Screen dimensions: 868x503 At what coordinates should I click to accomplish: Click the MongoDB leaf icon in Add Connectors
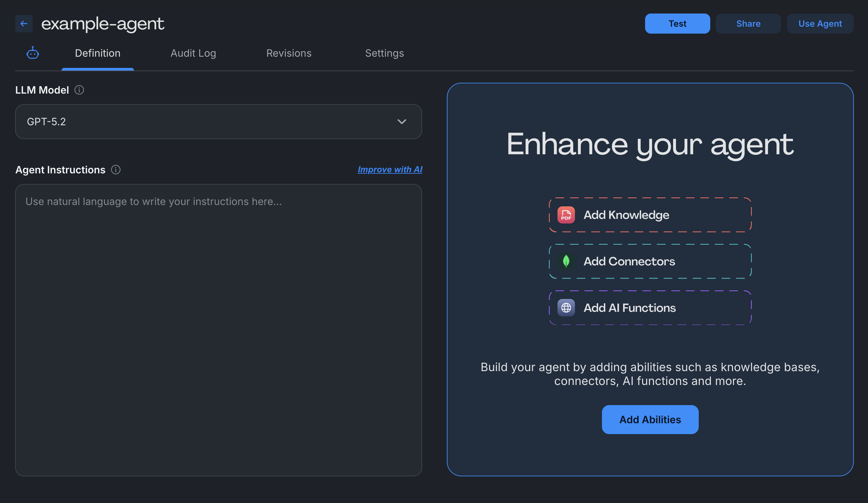566,261
